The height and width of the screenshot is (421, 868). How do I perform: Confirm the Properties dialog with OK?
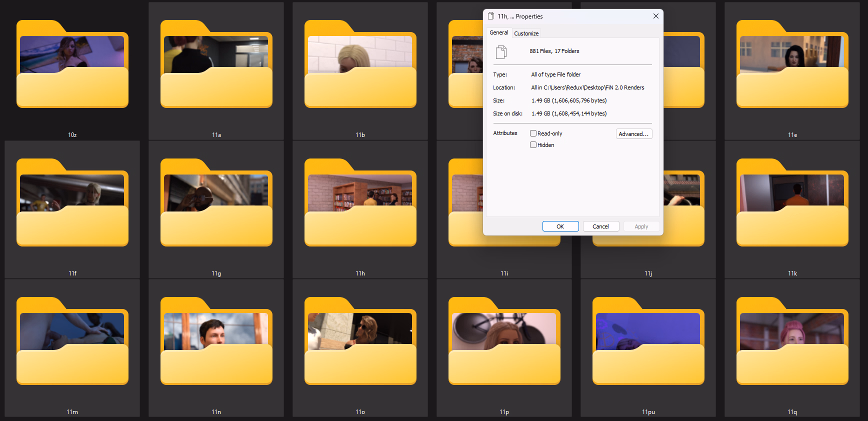(x=560, y=226)
